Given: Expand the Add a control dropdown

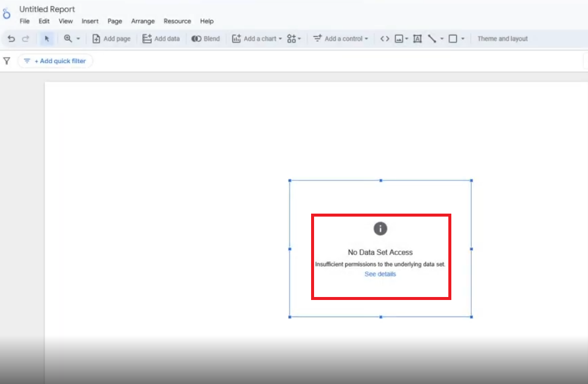Looking at the screenshot, I should click(340, 38).
